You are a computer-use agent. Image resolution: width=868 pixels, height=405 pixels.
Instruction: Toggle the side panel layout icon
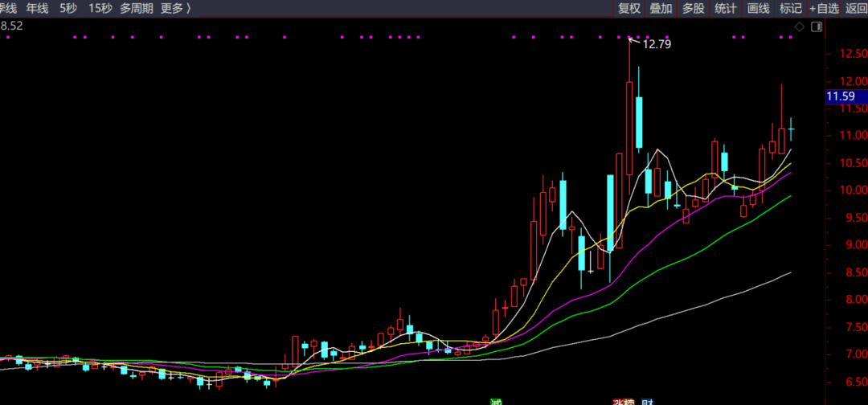coord(817,27)
